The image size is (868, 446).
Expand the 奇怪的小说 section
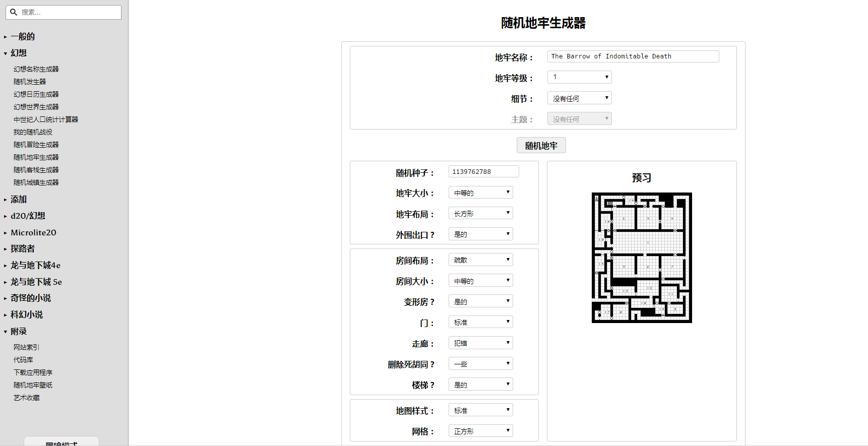[31, 298]
